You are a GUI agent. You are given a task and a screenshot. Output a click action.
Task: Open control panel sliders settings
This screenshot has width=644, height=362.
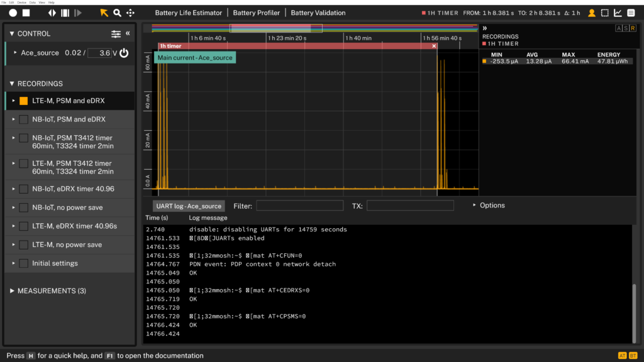116,34
